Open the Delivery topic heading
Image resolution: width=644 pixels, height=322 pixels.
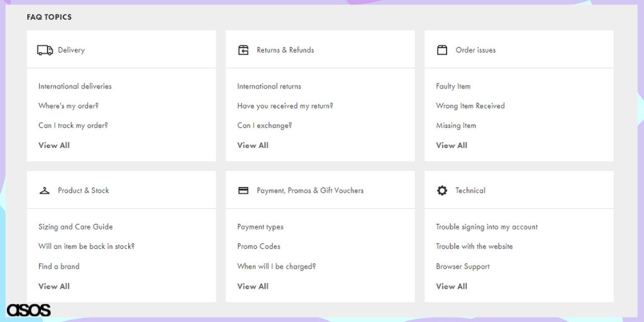tap(71, 50)
